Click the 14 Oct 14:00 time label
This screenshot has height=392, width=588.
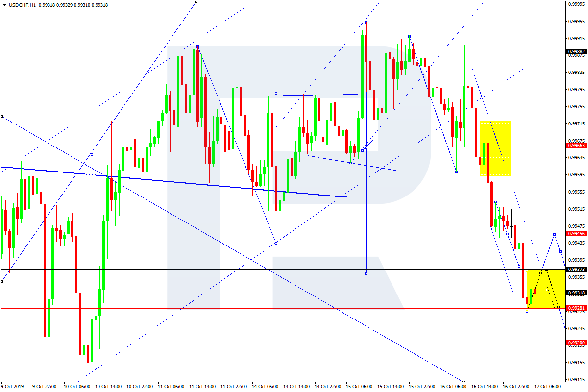click(x=295, y=387)
